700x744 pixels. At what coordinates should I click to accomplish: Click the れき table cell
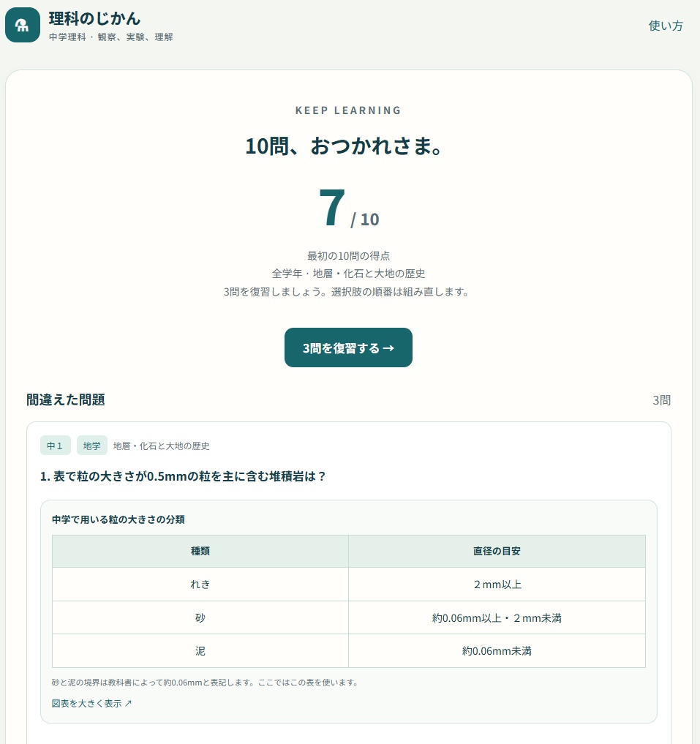[200, 584]
